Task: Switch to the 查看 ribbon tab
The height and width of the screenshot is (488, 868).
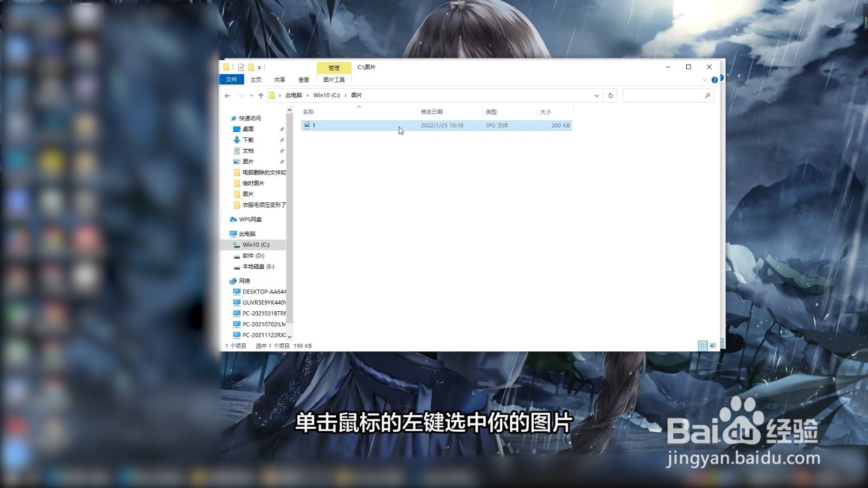Action: (303, 80)
